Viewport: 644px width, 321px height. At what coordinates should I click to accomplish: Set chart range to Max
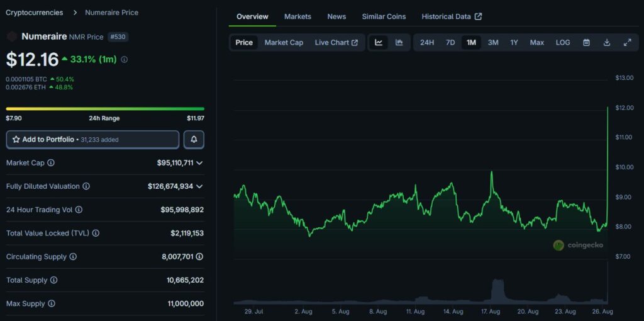pyautogui.click(x=537, y=42)
